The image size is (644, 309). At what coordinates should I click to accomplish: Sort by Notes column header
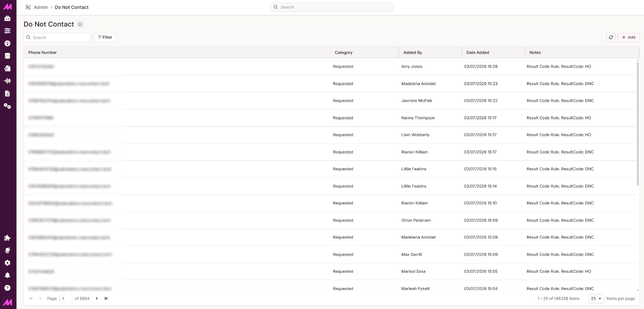pyautogui.click(x=582, y=53)
